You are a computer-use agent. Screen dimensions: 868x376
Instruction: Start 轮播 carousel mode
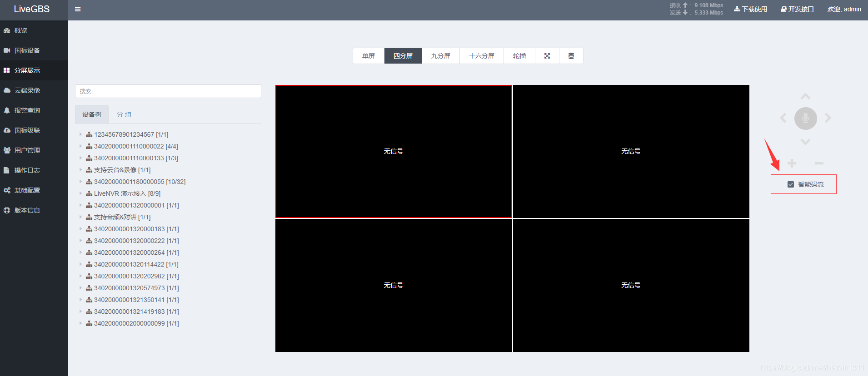pyautogui.click(x=519, y=56)
